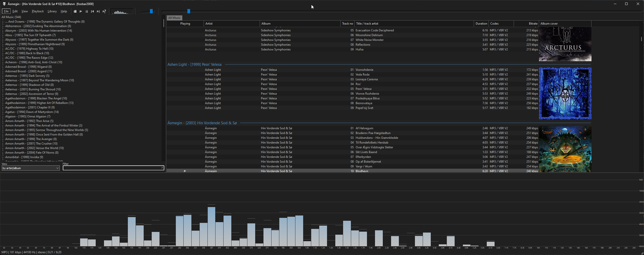Open the 'by artist/album' view dropdown
The width and height of the screenshot is (644, 255).
(x=31, y=168)
